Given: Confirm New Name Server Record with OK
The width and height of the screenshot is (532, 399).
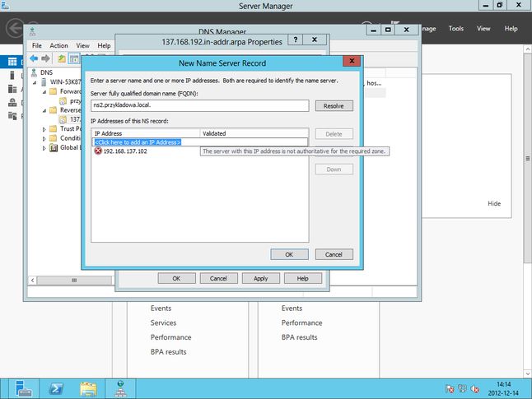Looking at the screenshot, I should tap(289, 254).
